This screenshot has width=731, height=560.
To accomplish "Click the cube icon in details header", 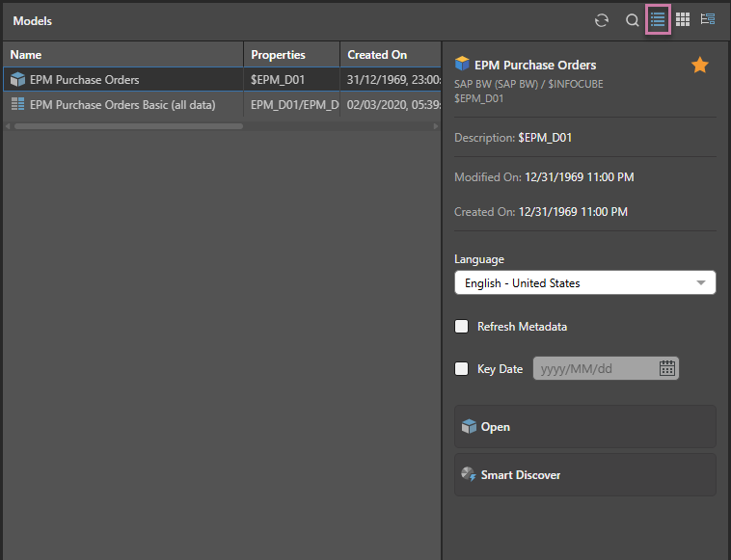I will 462,65.
